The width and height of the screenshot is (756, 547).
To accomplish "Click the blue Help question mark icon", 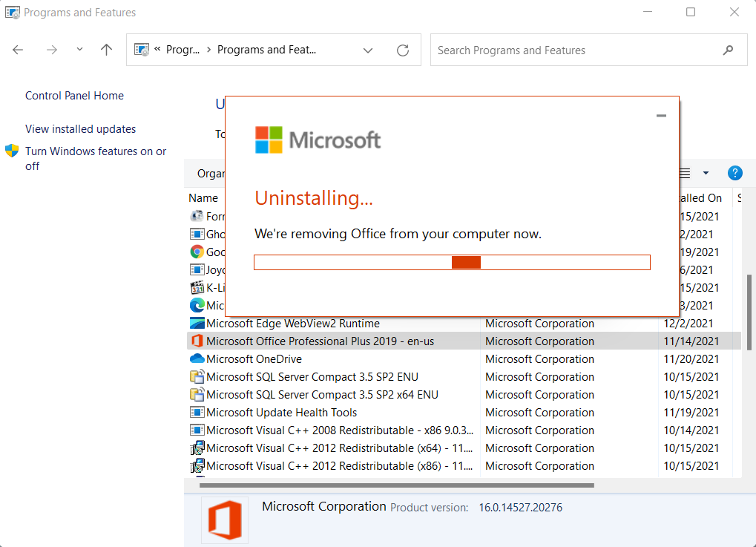I will coord(734,173).
